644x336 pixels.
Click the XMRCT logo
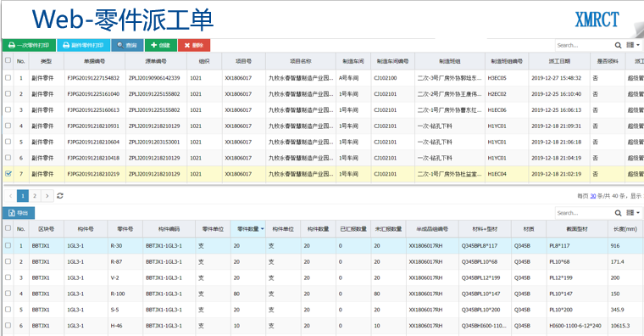597,20
